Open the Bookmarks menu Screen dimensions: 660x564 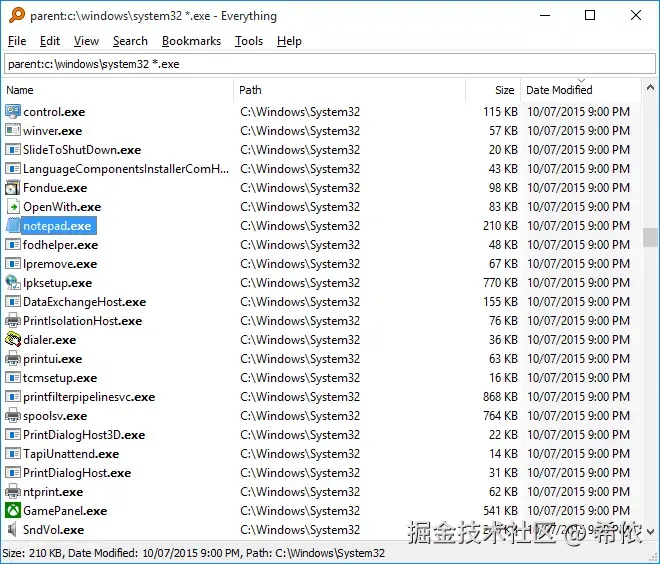pos(191,41)
